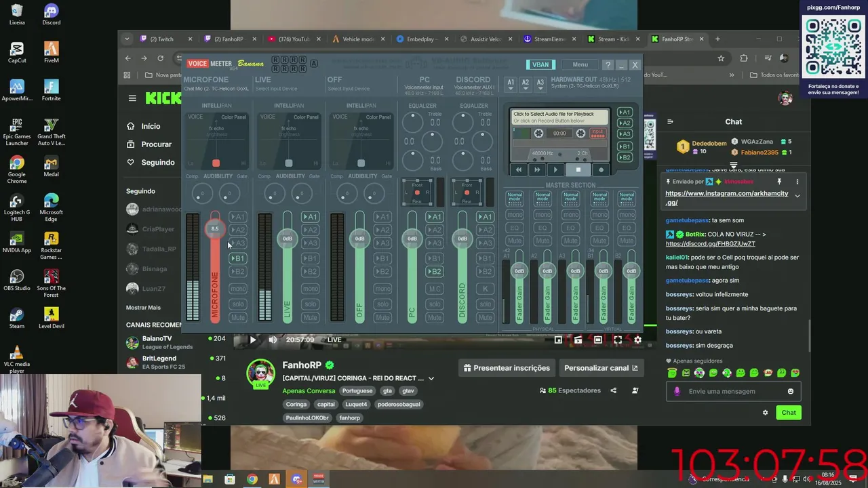The image size is (868, 488).
Task: Open Discord from the desktop
Action: 51,14
